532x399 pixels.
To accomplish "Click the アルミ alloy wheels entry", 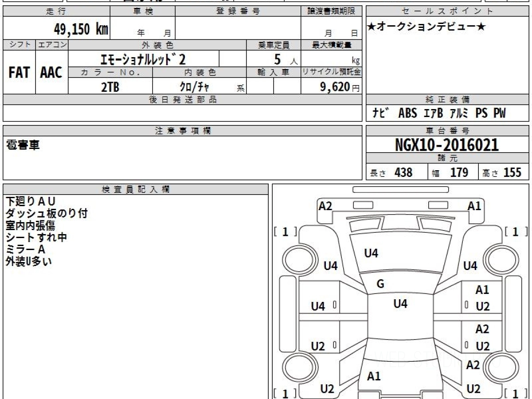I will pyautogui.click(x=459, y=113).
